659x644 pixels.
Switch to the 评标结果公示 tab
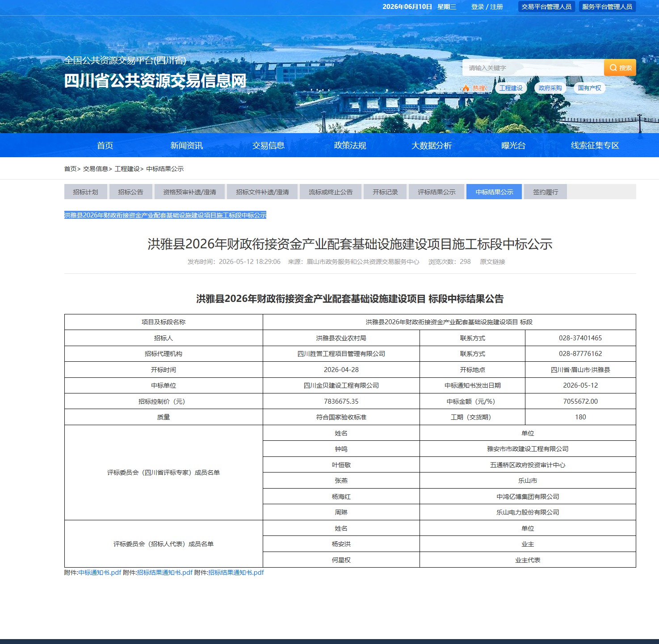coord(437,192)
